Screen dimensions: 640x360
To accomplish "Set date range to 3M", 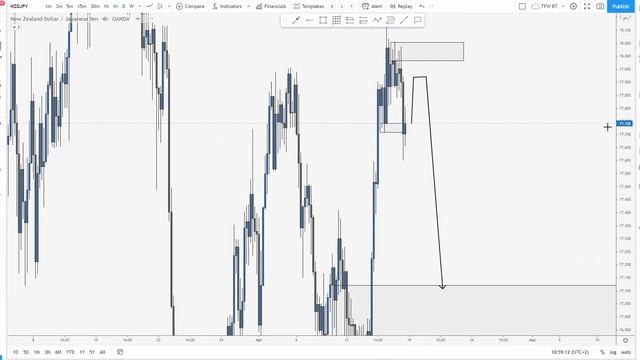I will [47, 352].
